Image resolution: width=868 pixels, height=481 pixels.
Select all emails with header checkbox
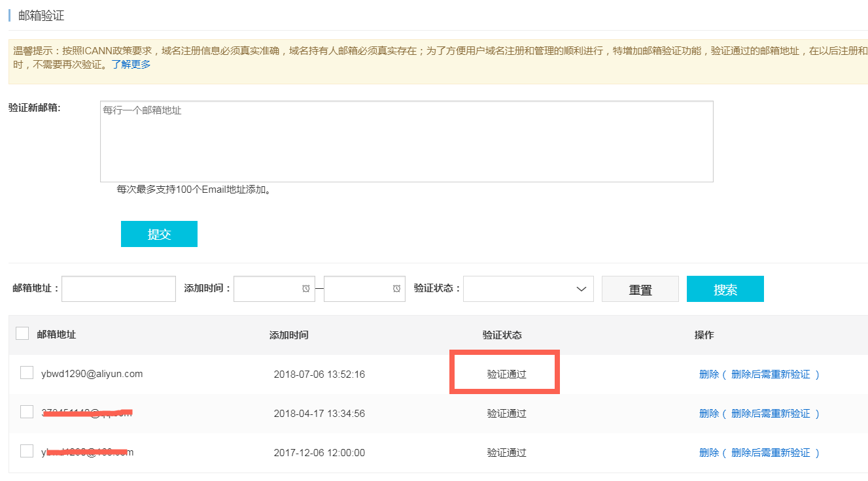coord(22,333)
